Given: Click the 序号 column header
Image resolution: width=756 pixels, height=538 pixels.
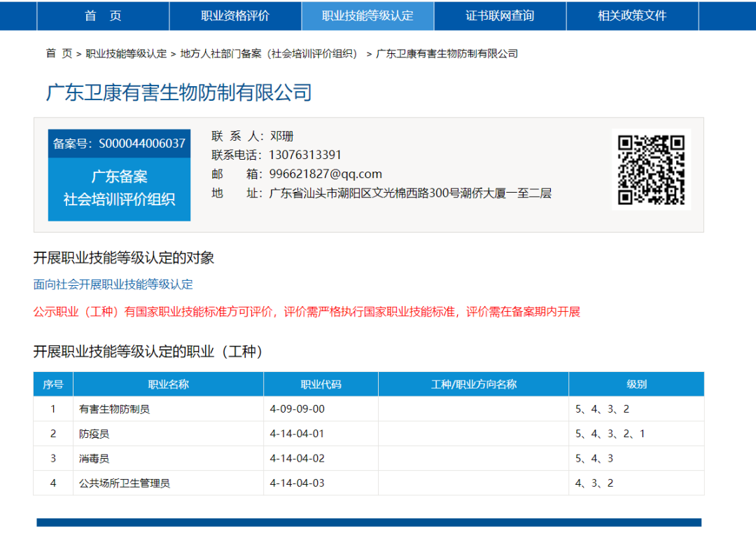Looking at the screenshot, I should tap(53, 384).
